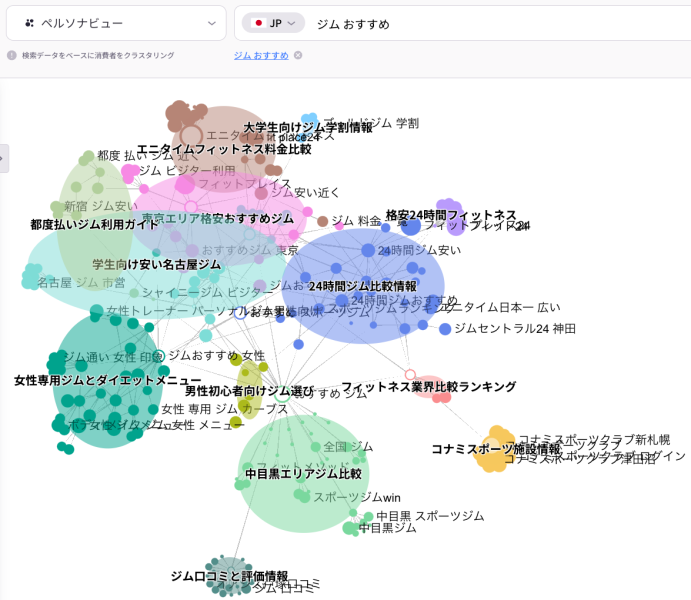Click the keyword label スポーツジムwin
The image size is (691, 600).
[x=357, y=497]
